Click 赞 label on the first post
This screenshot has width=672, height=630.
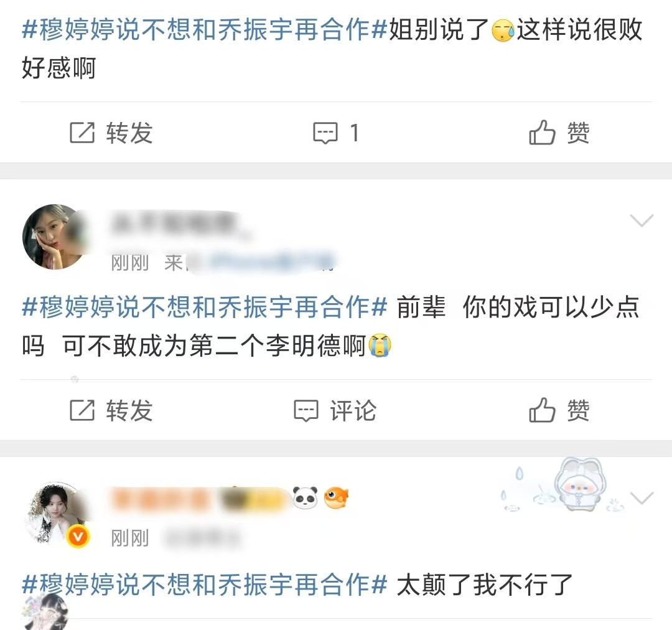[x=578, y=133]
